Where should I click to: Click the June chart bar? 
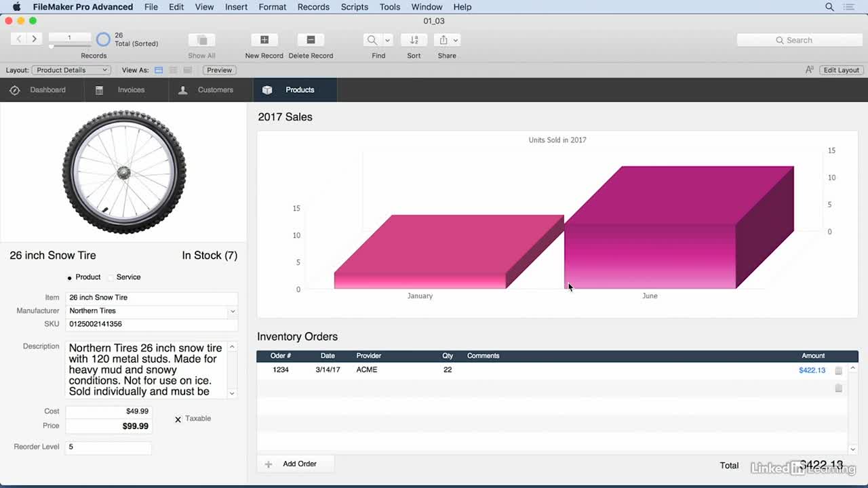click(x=678, y=228)
